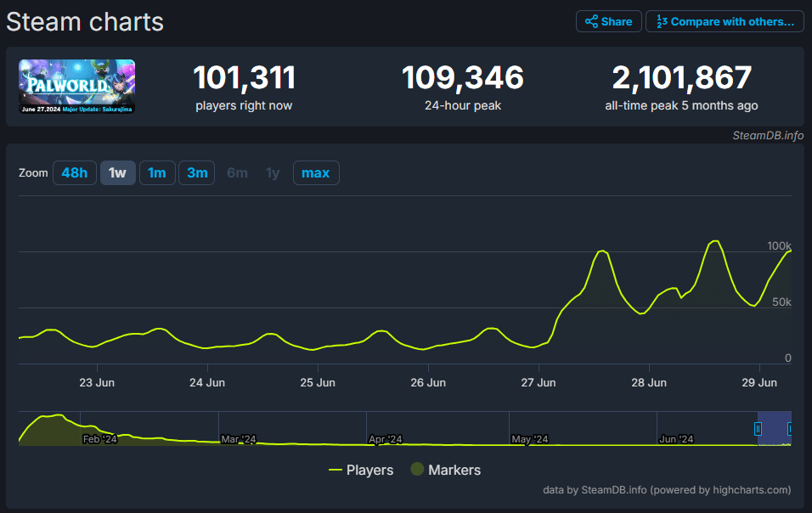Click the compare numbers icon
The width and height of the screenshot is (812, 513).
pyautogui.click(x=662, y=22)
